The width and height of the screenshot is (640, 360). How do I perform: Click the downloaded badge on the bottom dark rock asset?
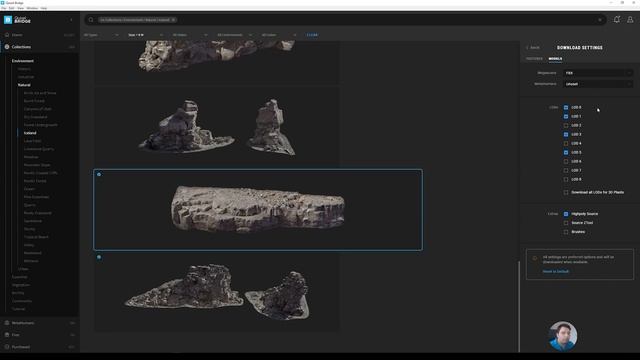[x=99, y=257]
